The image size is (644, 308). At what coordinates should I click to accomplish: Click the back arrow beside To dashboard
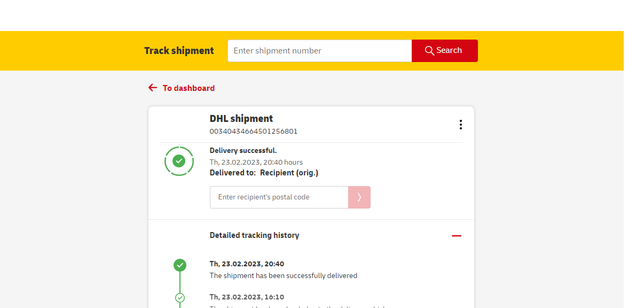coord(153,88)
